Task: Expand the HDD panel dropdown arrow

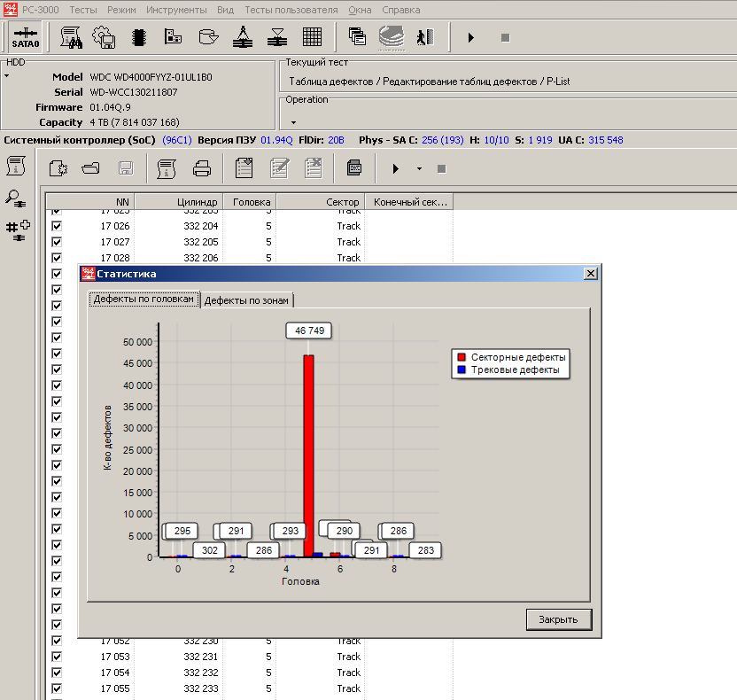Action: [7, 76]
